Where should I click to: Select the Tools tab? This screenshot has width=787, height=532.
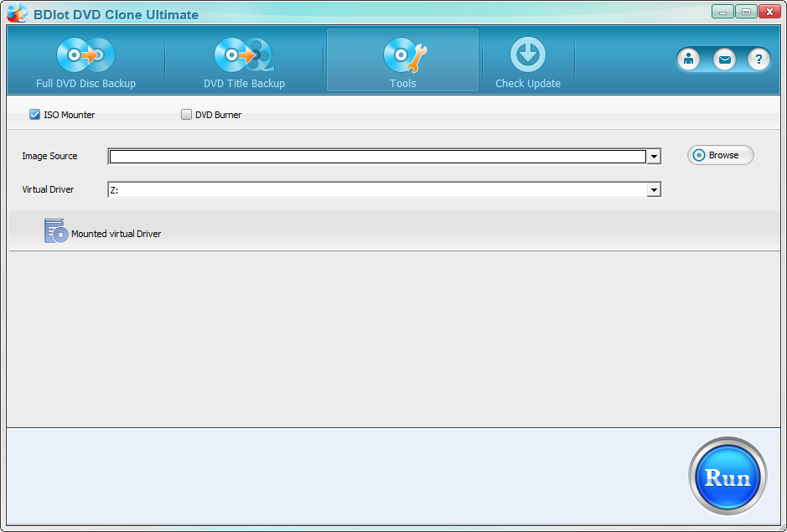pos(402,60)
